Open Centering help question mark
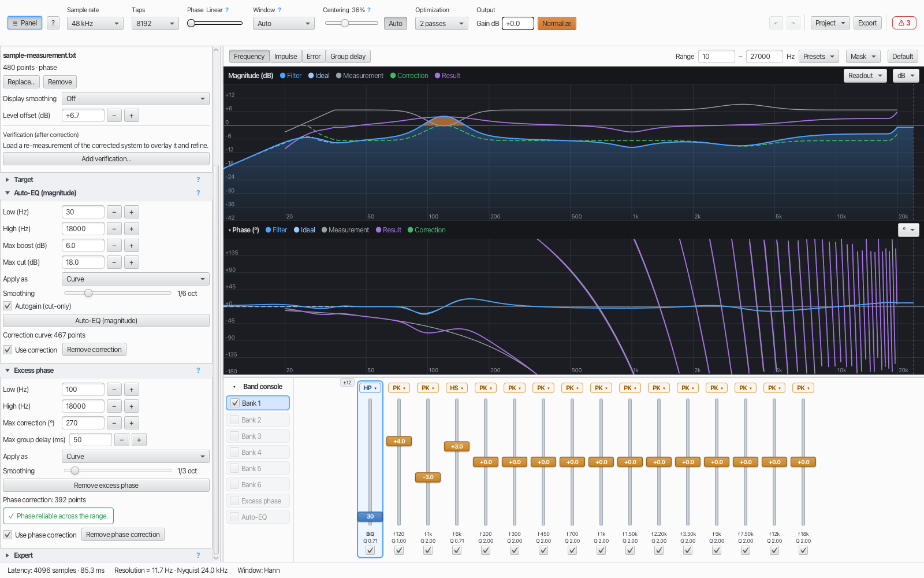The width and height of the screenshot is (924, 578). click(x=369, y=10)
